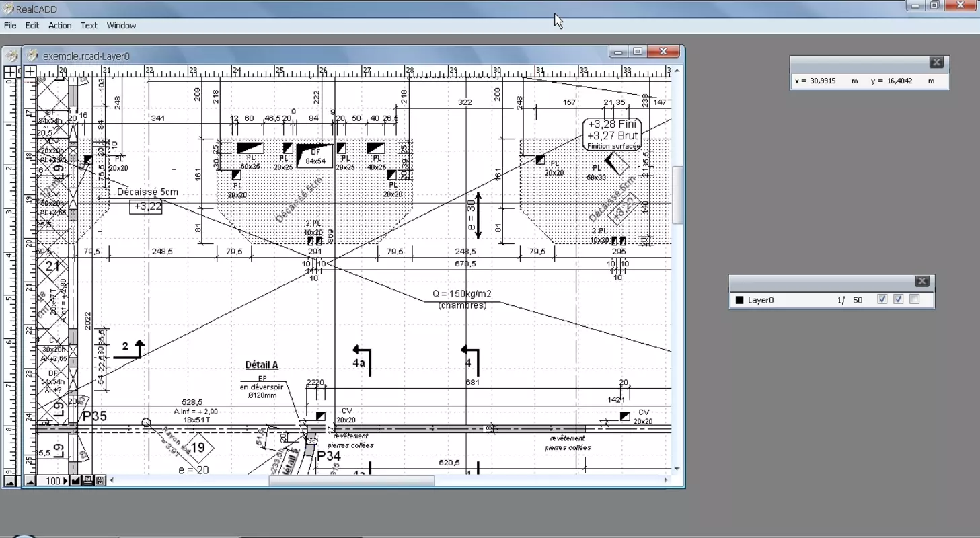Viewport: 980px width, 538px height.
Task: Toggle the first checkbox on Layer0 row
Action: 882,299
